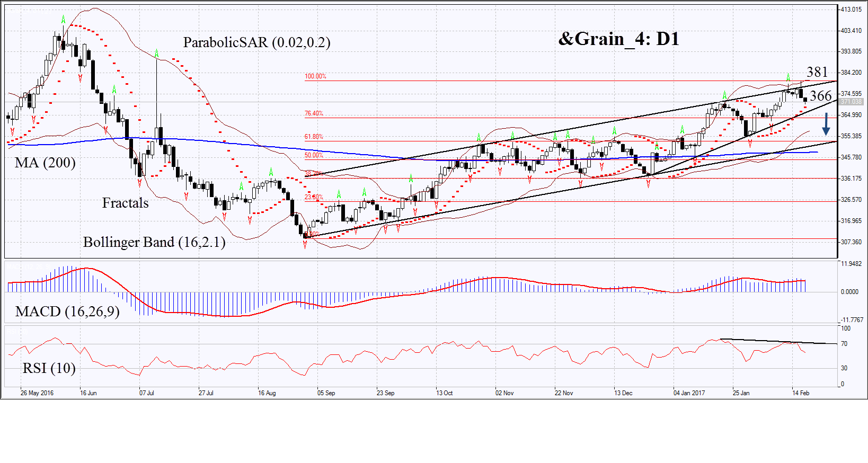This screenshot has height=463, width=868.
Task: Click the gray current price tag 371.038
Action: click(x=851, y=102)
